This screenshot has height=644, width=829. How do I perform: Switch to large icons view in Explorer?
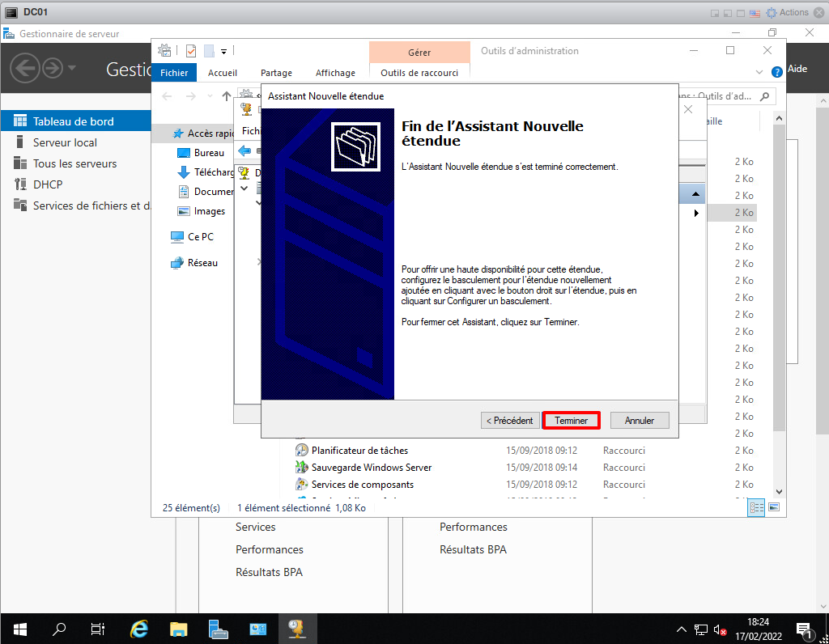pyautogui.click(x=773, y=507)
